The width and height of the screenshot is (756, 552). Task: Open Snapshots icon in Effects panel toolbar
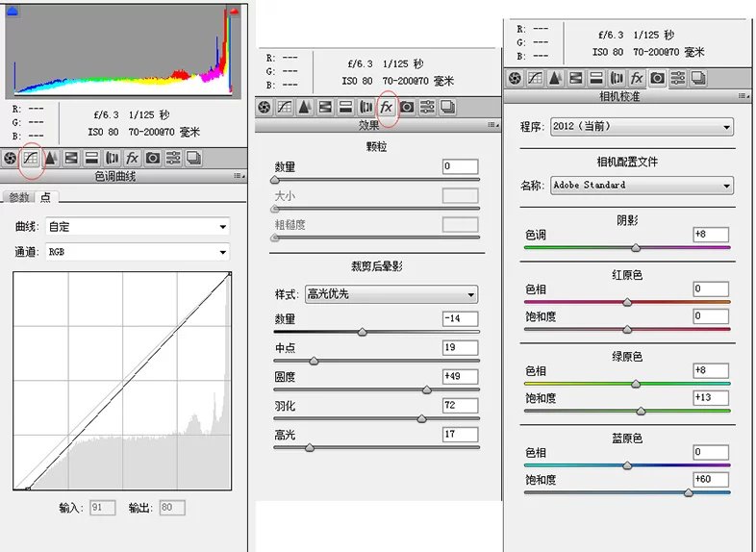(x=448, y=107)
